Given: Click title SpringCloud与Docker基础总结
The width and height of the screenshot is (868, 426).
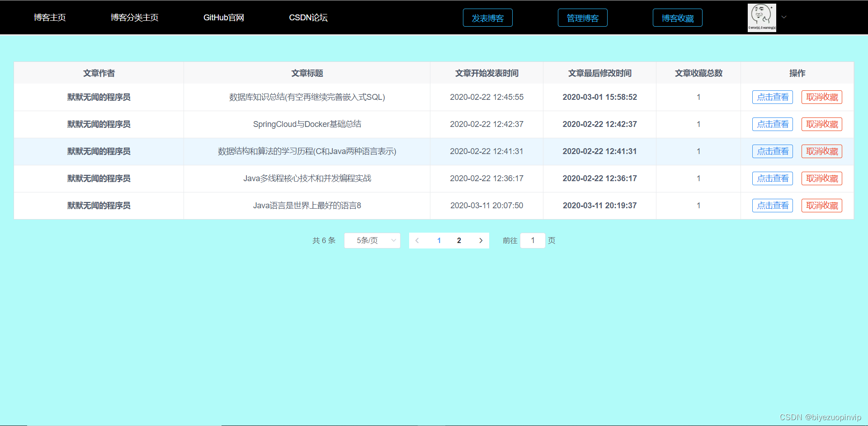Looking at the screenshot, I should pyautogui.click(x=307, y=124).
